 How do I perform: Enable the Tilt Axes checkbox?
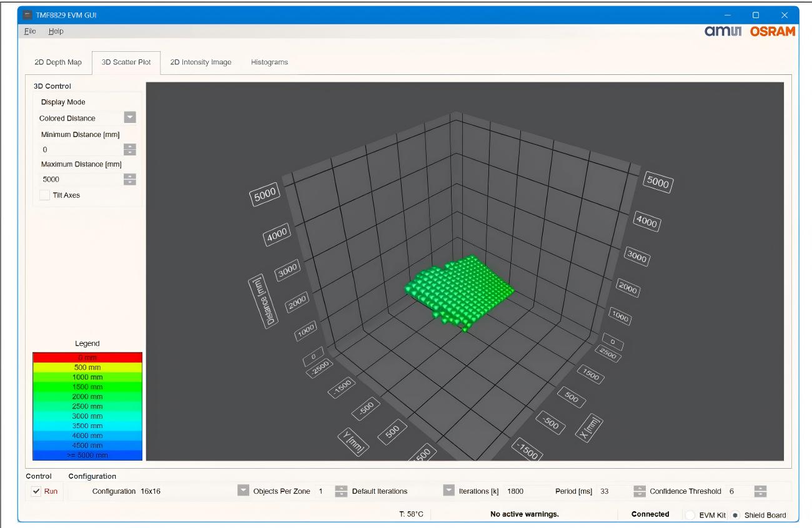click(44, 195)
